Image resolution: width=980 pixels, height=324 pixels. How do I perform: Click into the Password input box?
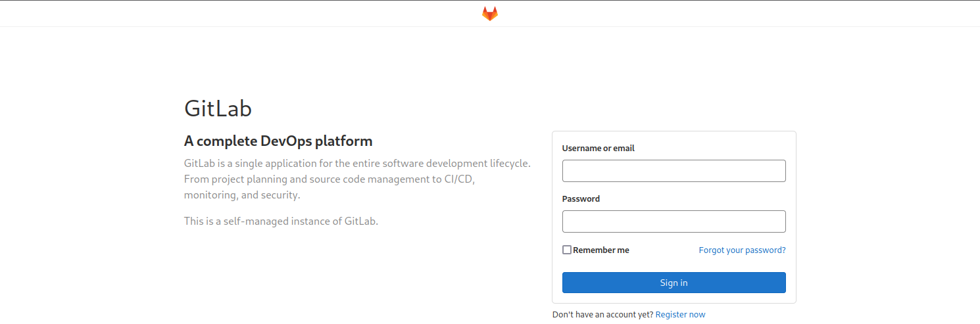tap(674, 221)
